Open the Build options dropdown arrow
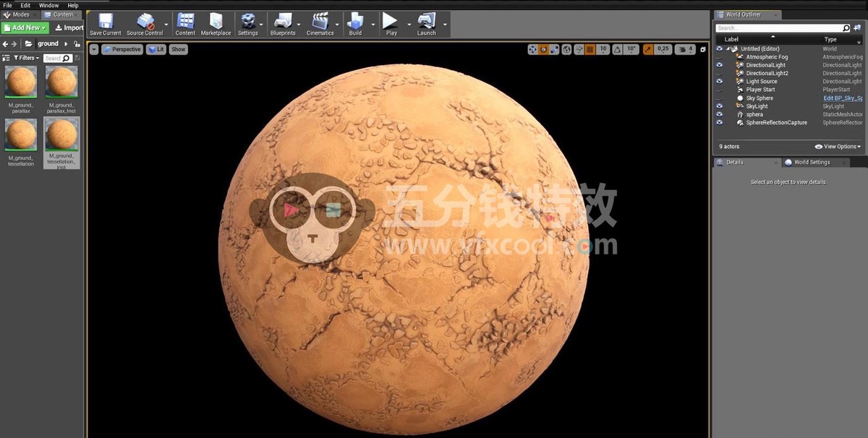Image resolution: width=868 pixels, height=438 pixels. 373,25
